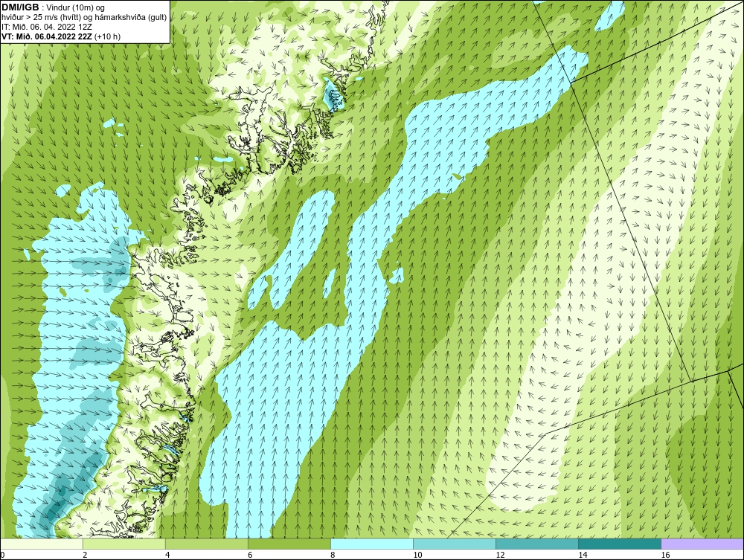Click the 0–2 m/s pale yellow legend swatch
The image size is (744, 560).
click(42, 544)
